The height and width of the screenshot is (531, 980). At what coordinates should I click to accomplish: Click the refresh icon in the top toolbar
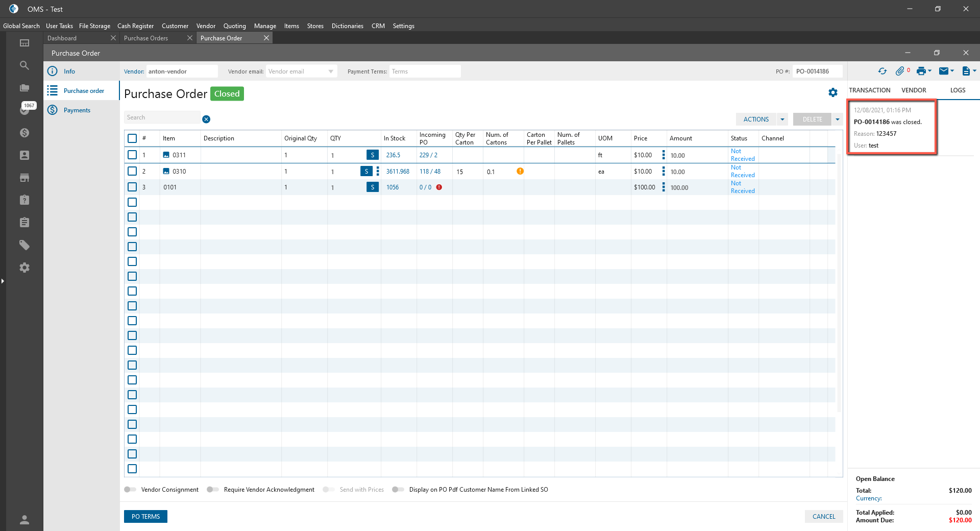tap(882, 71)
